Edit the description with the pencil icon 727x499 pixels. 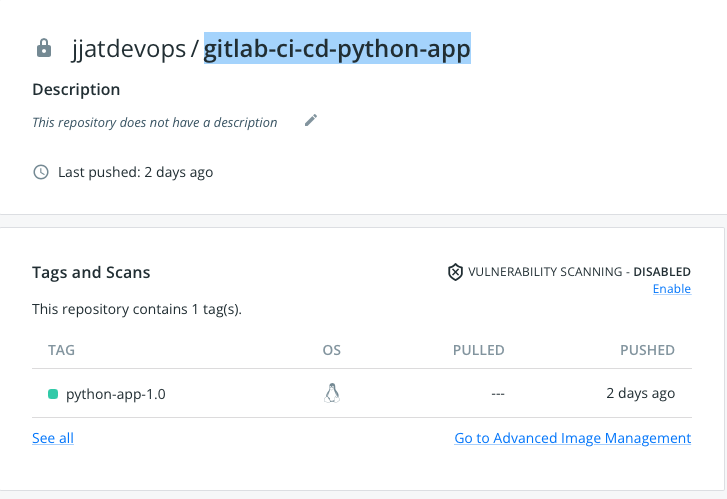tap(311, 121)
